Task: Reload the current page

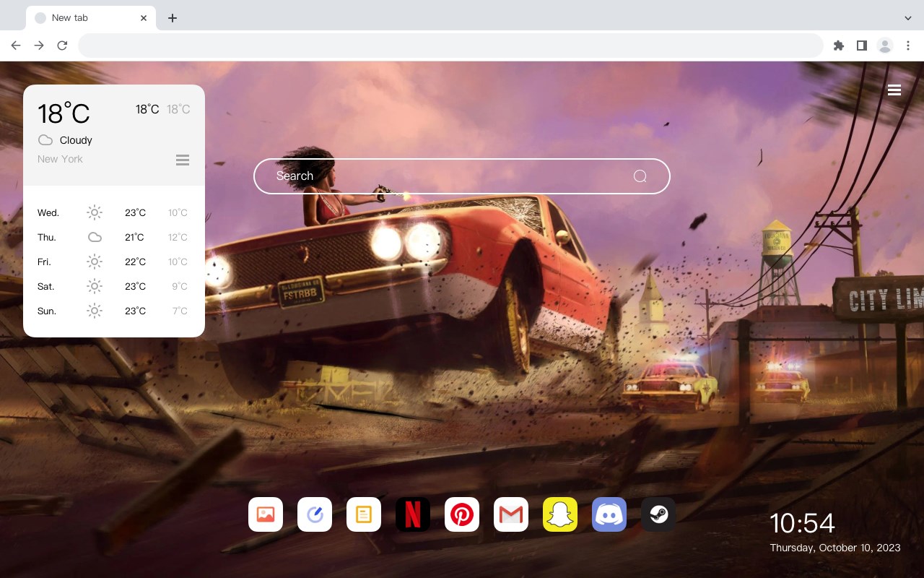Action: (62, 46)
